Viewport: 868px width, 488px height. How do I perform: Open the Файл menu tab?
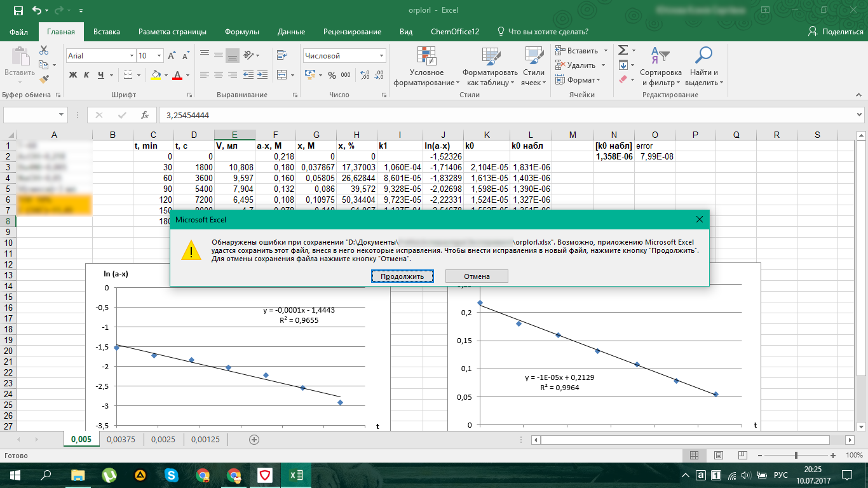19,31
